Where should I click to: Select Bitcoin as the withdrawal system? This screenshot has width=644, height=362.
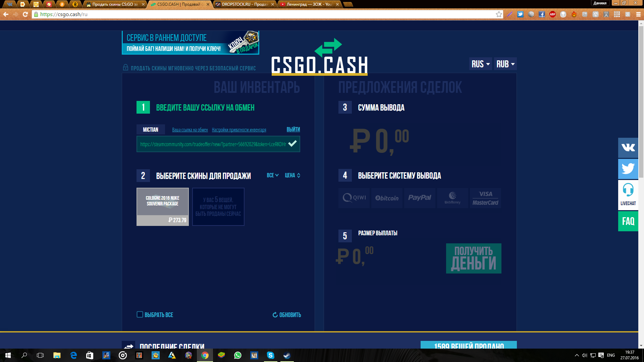point(387,198)
